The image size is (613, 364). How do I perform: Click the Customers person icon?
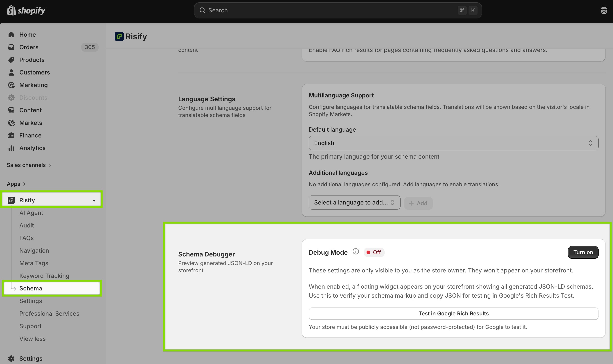(x=11, y=72)
